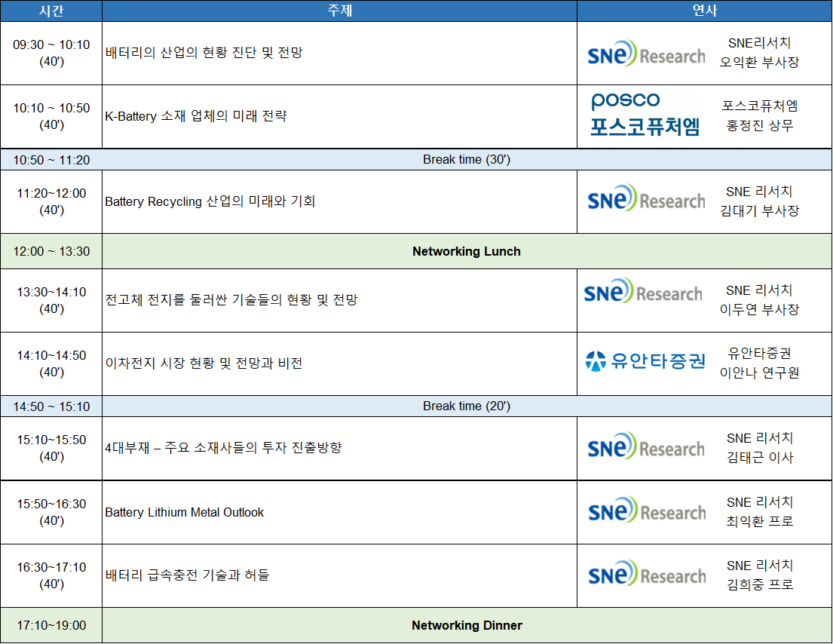Click the SNE Research logo beside 최익환 프로
The image size is (833, 644).
[647, 509]
